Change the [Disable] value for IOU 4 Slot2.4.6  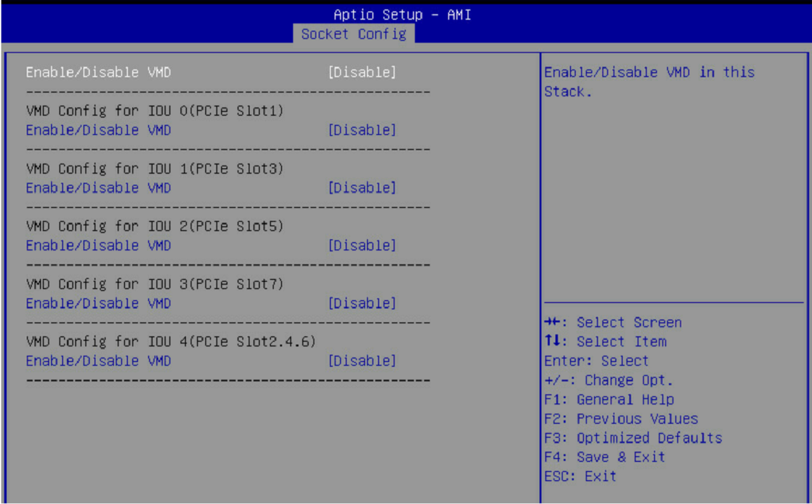pyautogui.click(x=362, y=361)
